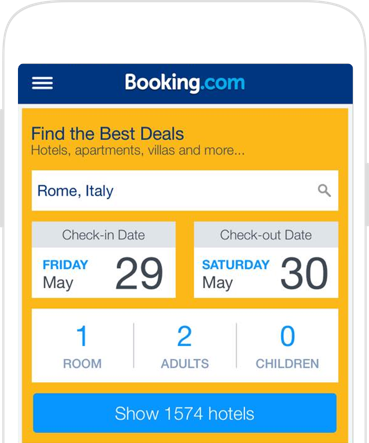The width and height of the screenshot is (369, 443).
Task: Change the number of children
Action: coord(287,346)
